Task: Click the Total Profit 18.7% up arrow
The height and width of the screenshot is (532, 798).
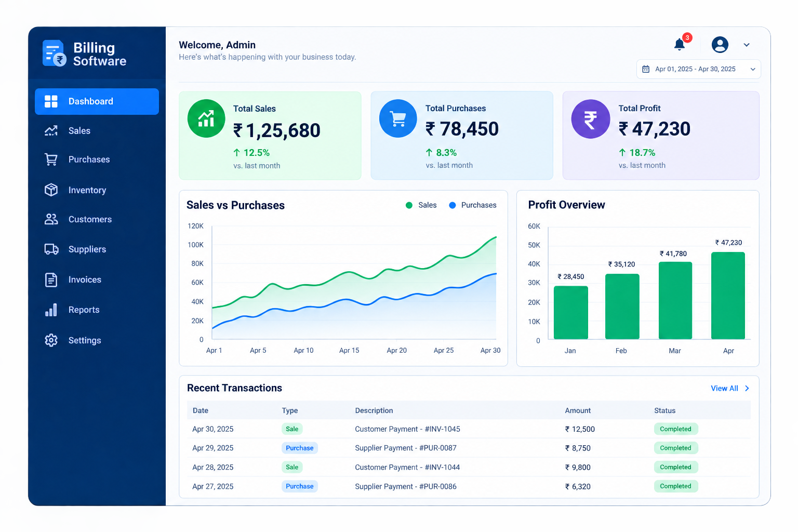Action: 622,153
